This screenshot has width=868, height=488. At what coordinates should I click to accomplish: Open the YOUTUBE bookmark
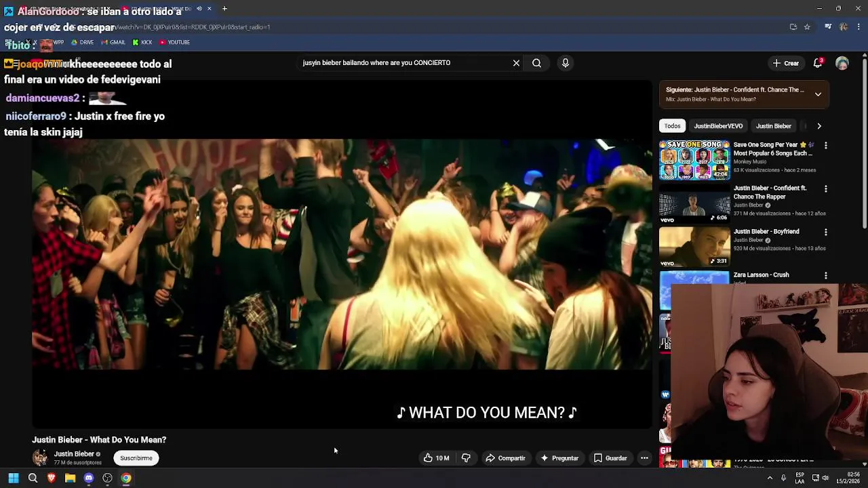174,42
